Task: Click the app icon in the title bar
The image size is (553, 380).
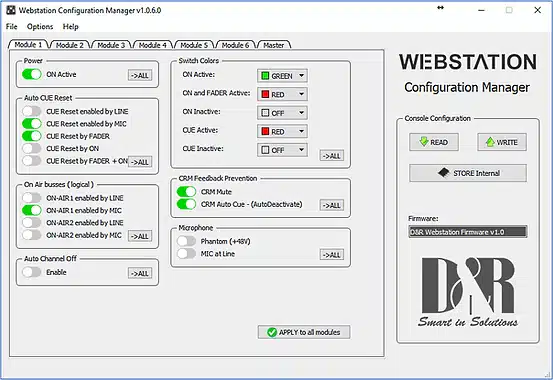Action: point(11,10)
